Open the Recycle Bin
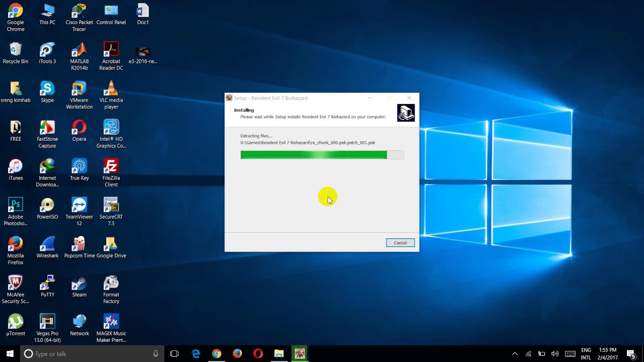644x362 pixels. [15, 50]
